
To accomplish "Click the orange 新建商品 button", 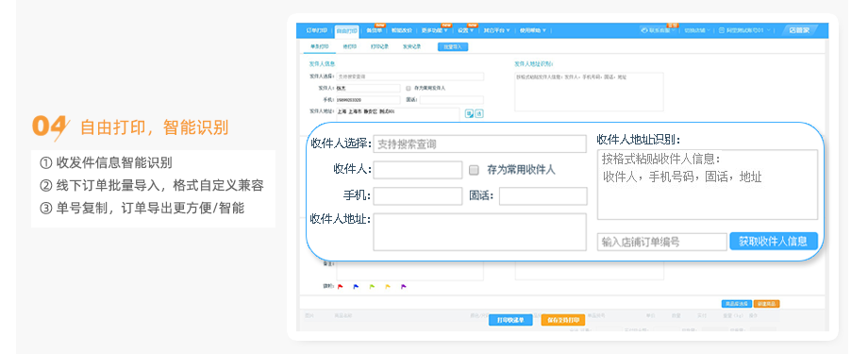I will (x=767, y=304).
